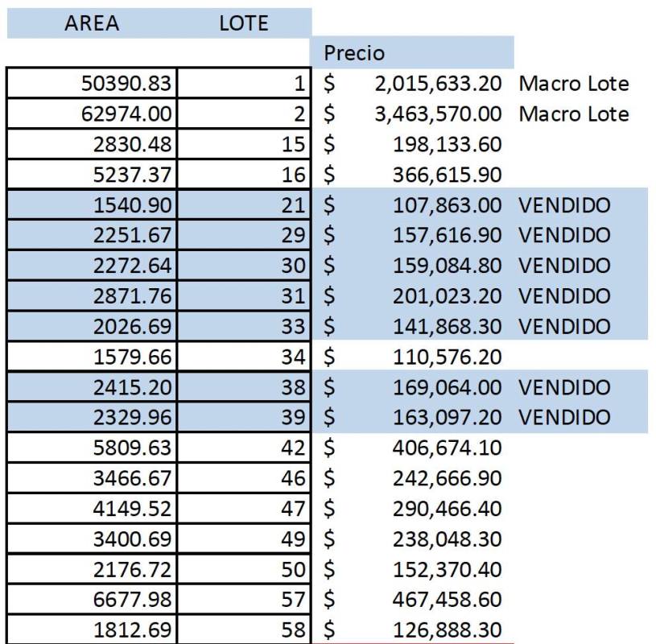Select the LOTE column header cell
656x644 pixels.
(x=243, y=23)
